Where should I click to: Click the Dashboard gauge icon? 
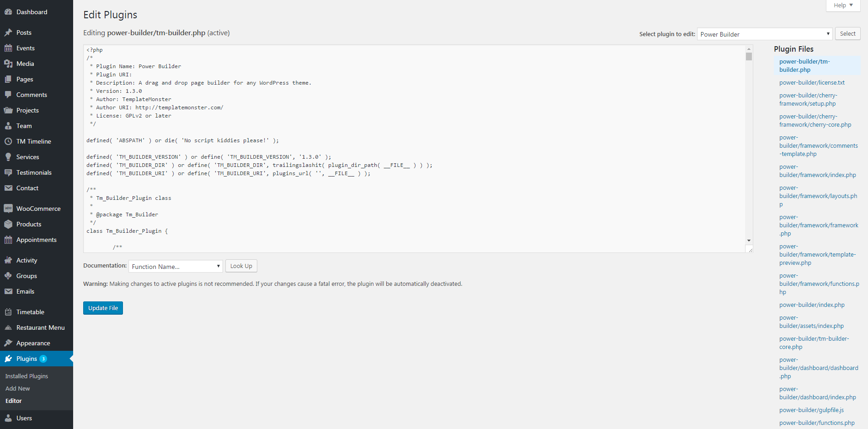(x=8, y=12)
